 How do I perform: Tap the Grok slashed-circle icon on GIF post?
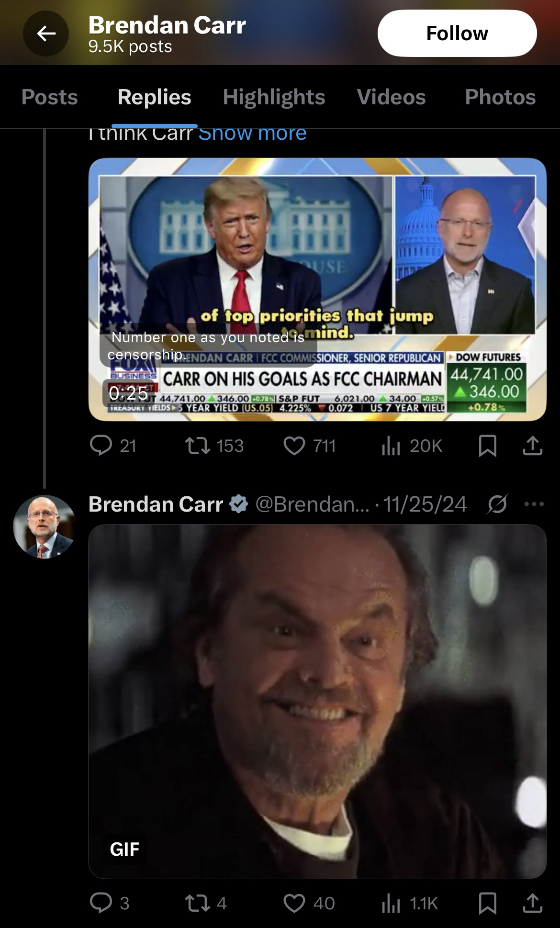coord(497,504)
